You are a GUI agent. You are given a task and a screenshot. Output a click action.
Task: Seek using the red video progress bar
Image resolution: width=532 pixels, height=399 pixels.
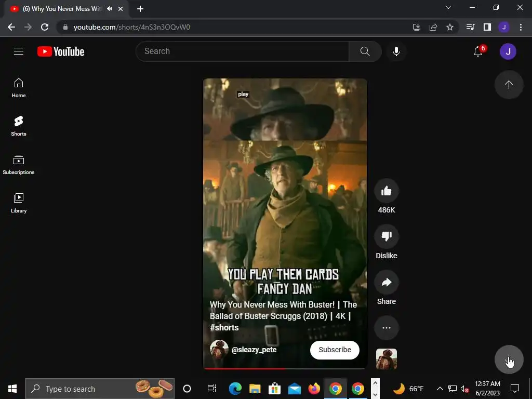tap(285, 368)
